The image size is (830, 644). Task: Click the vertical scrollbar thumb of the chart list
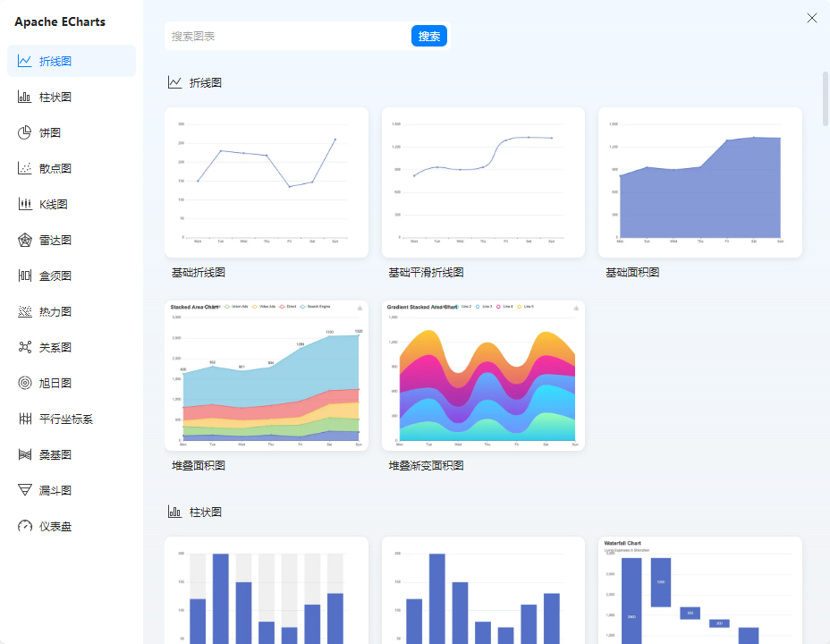pos(825,99)
